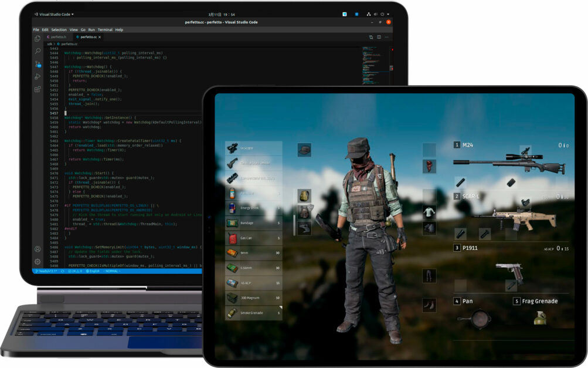Select the 300 Magnum ammo item

[x=253, y=298]
